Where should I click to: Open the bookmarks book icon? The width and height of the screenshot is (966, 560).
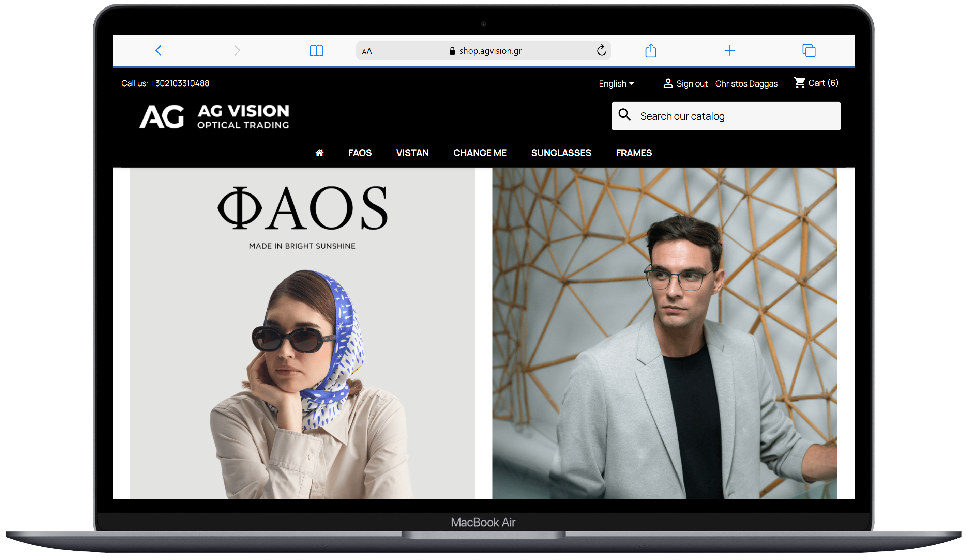pos(316,50)
